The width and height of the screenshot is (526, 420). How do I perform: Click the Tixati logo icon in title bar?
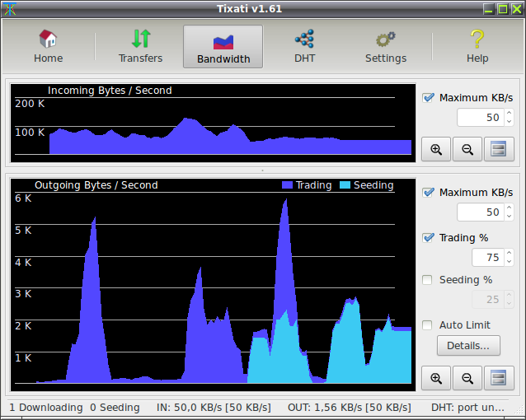(x=9, y=9)
